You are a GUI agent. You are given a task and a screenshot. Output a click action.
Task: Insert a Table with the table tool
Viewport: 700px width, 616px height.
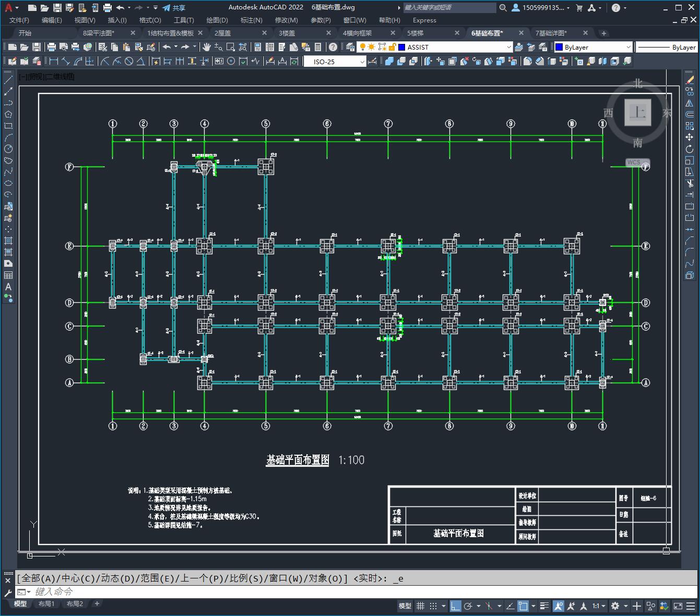point(8,275)
